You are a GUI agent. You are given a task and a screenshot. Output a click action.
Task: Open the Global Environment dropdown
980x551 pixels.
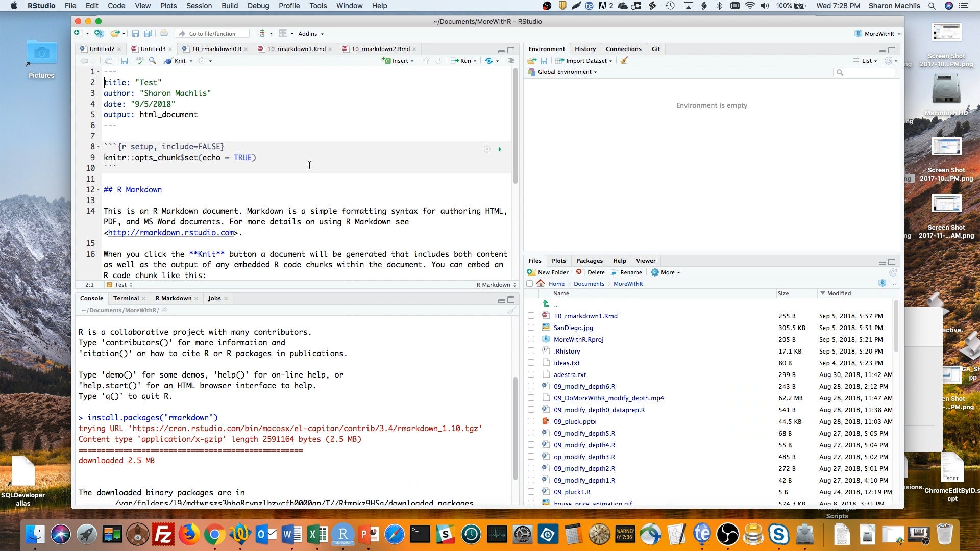coord(562,72)
